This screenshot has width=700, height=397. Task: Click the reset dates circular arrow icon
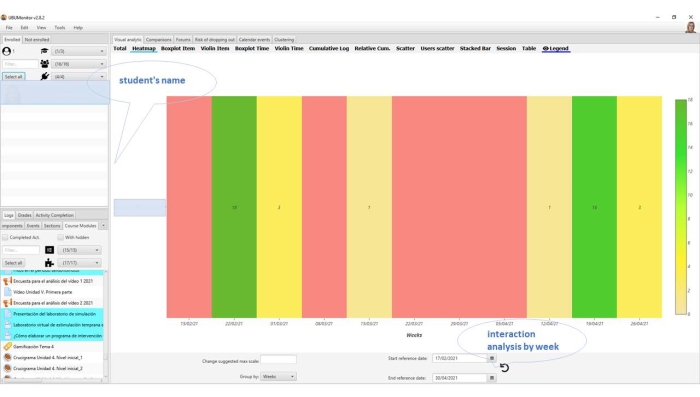504,368
